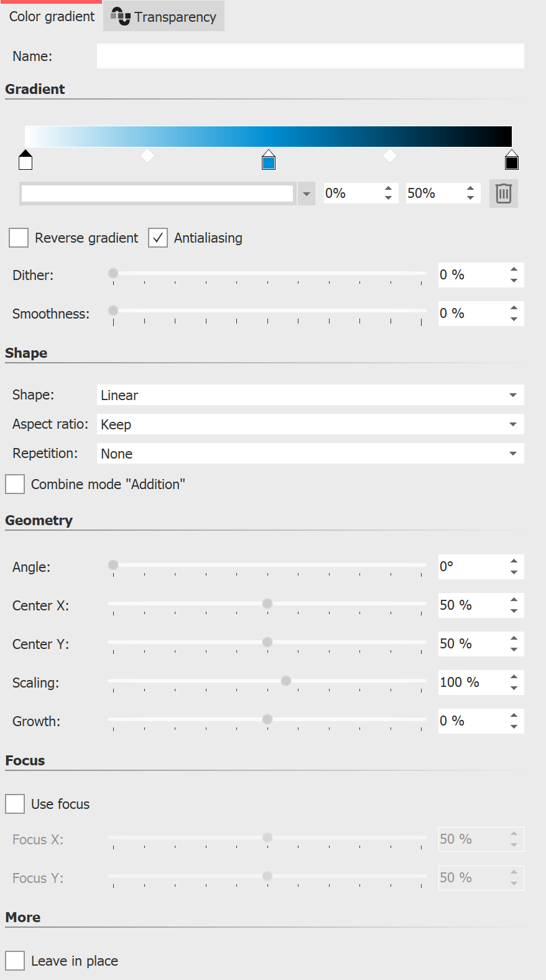Delete the selected gradient stop via trash icon

point(503,193)
